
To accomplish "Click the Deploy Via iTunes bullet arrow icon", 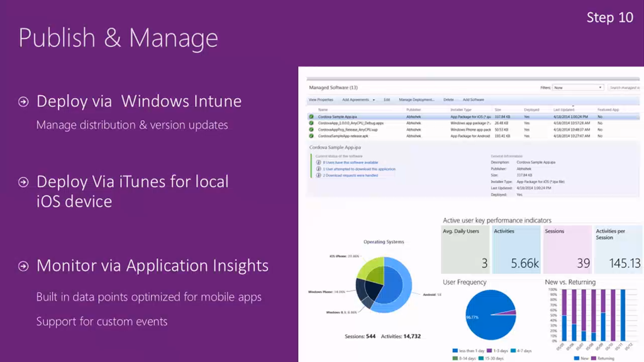I will (x=23, y=182).
